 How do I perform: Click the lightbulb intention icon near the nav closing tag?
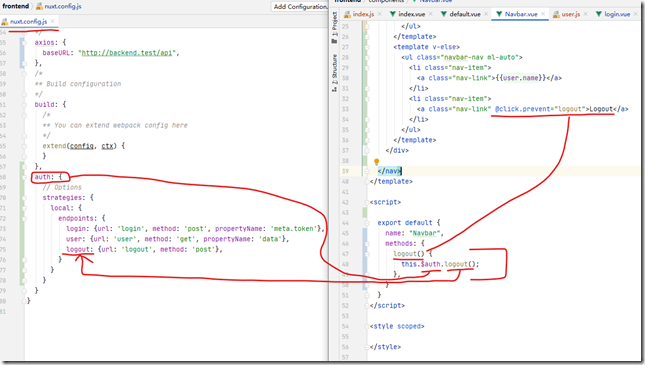(x=376, y=162)
